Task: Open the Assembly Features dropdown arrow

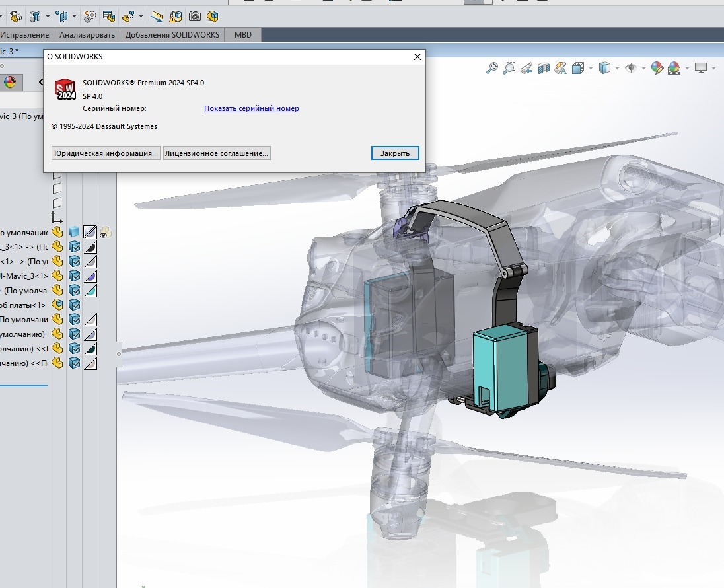Action: (48, 17)
